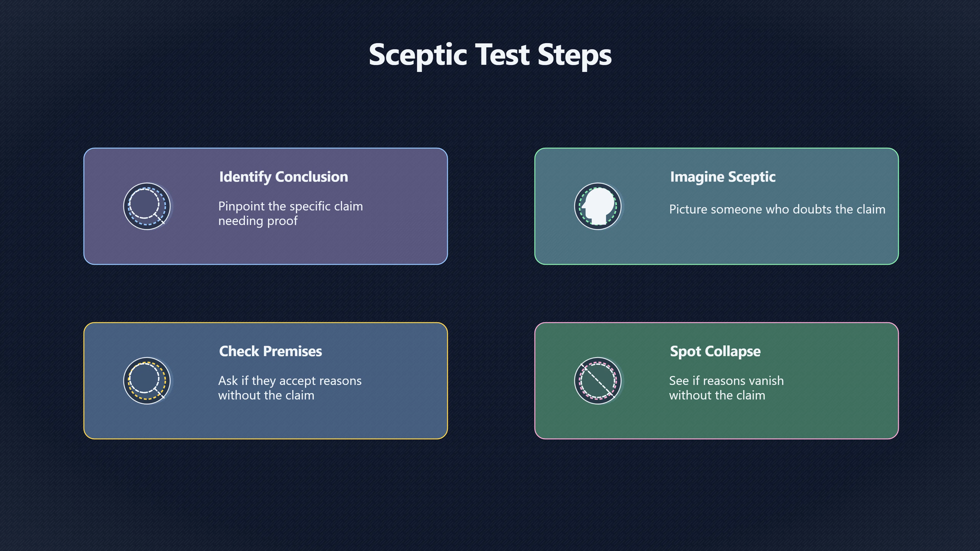
Task: Click text 'Picture someone who doubts the claim'
Action: click(777, 209)
